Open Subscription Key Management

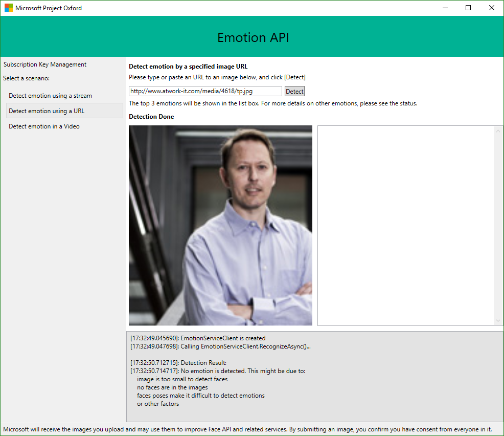click(45, 64)
